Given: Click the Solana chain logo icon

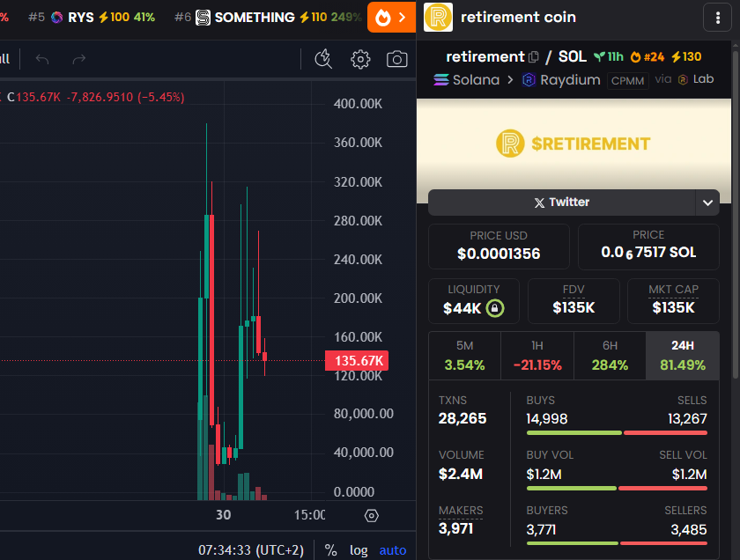Looking at the screenshot, I should [441, 80].
